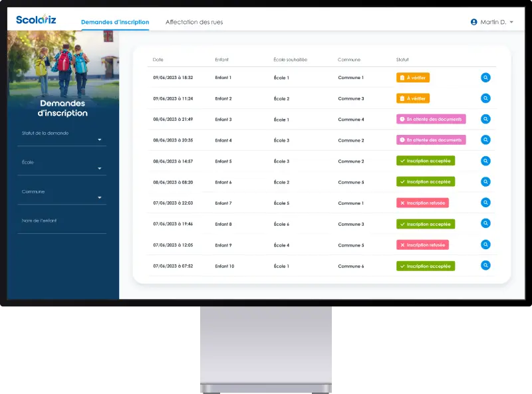Click Enfant 3's En attente des documents badge

(x=431, y=120)
